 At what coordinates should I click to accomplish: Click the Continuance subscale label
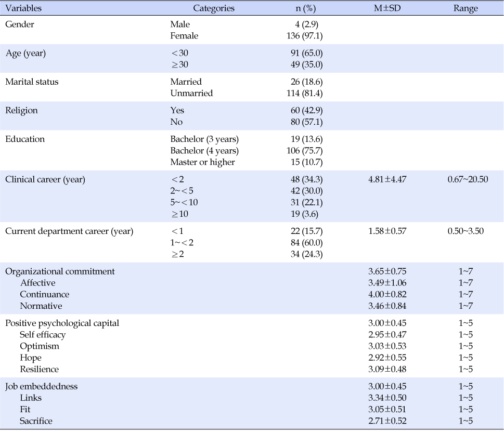coord(45,294)
